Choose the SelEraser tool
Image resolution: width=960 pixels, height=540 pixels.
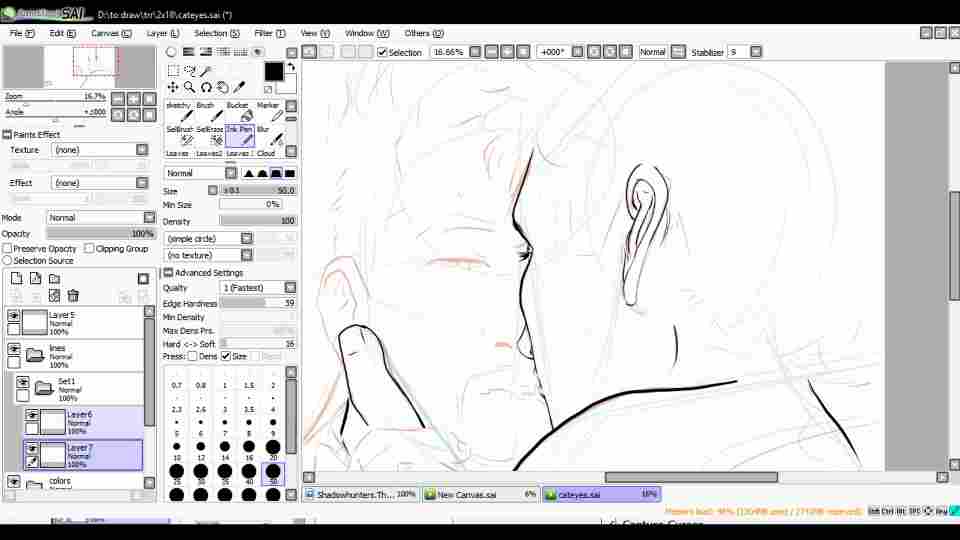coord(209,136)
